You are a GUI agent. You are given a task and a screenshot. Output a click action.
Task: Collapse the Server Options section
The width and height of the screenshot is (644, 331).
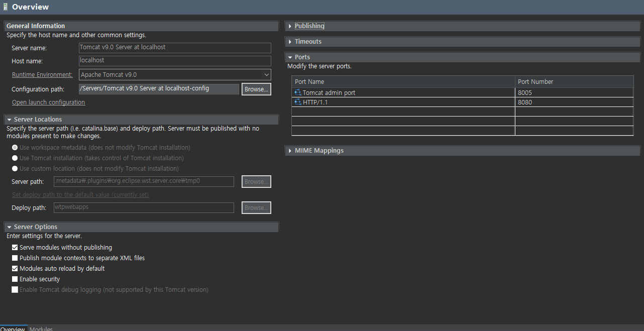[10, 227]
